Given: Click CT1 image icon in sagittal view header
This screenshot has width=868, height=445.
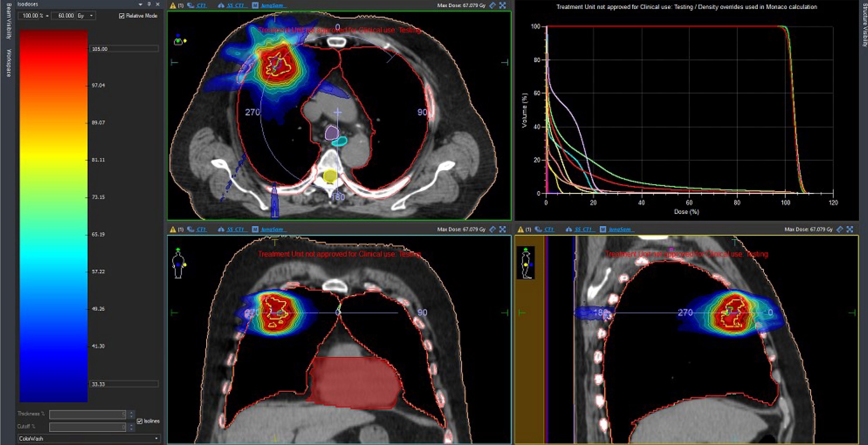Looking at the screenshot, I should [x=538, y=230].
